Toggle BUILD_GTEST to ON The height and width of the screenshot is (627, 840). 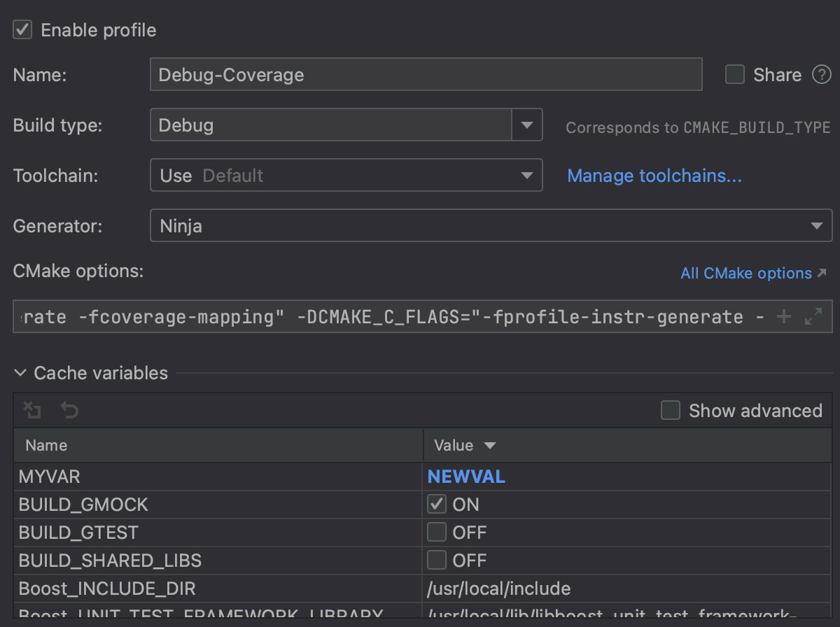(436, 532)
